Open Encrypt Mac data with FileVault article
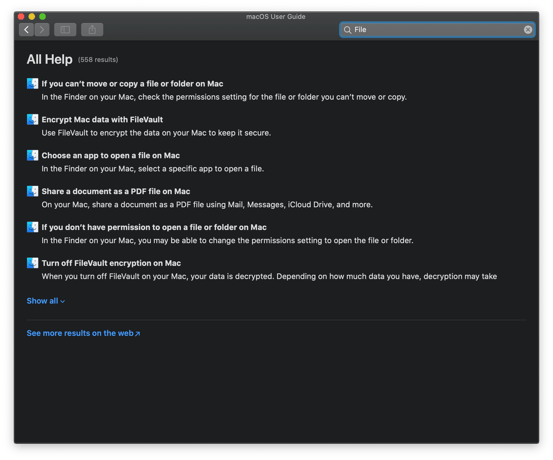The width and height of the screenshot is (553, 460). pos(102,120)
